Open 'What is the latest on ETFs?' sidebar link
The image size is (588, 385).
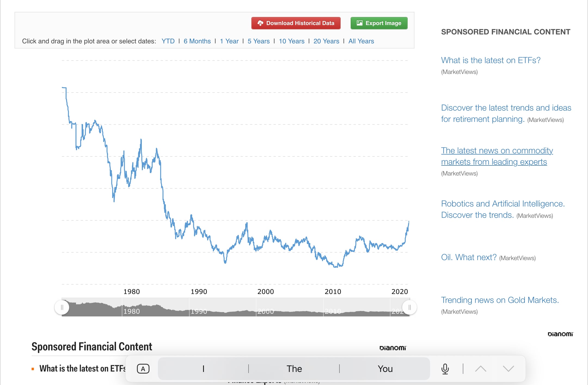click(x=491, y=60)
